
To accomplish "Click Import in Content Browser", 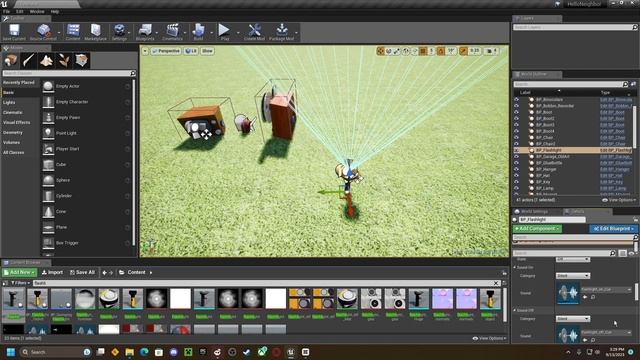I will (x=52, y=272).
